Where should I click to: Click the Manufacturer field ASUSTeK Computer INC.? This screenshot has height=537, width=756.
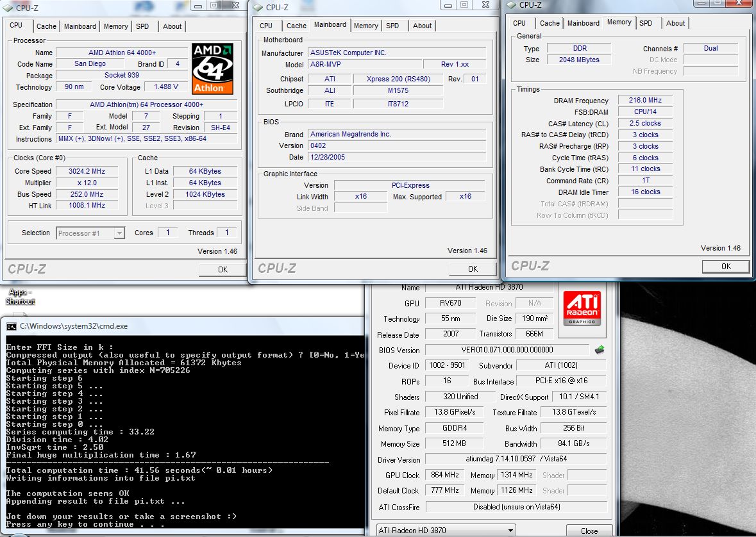[x=397, y=53]
